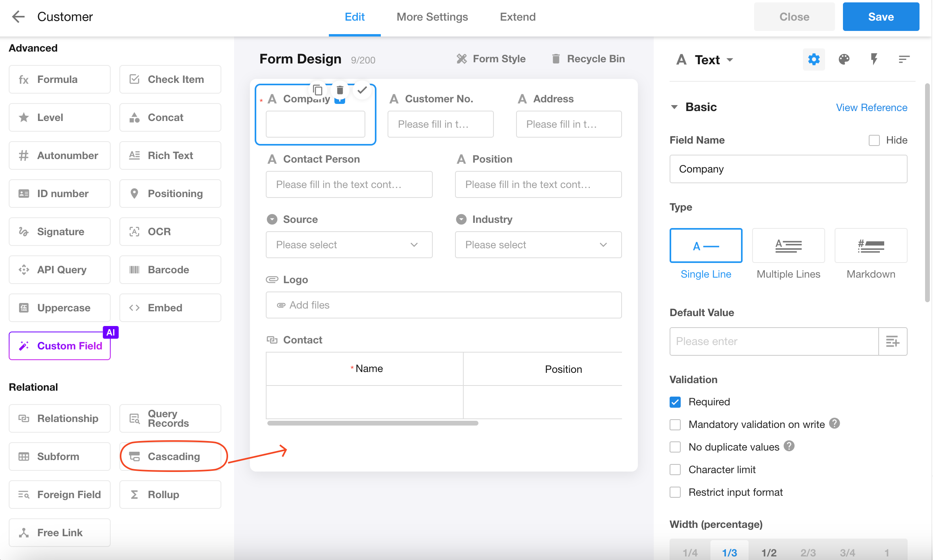
Task: Enable the Hide field name checkbox
Action: pos(874,140)
